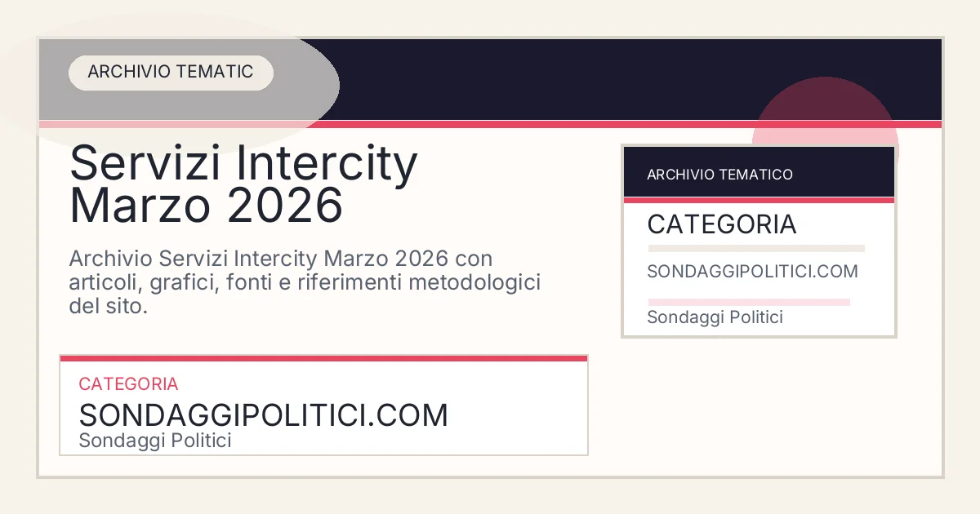Click the pink bar in the side card
The height and width of the screenshot is (514, 980).
(x=748, y=302)
